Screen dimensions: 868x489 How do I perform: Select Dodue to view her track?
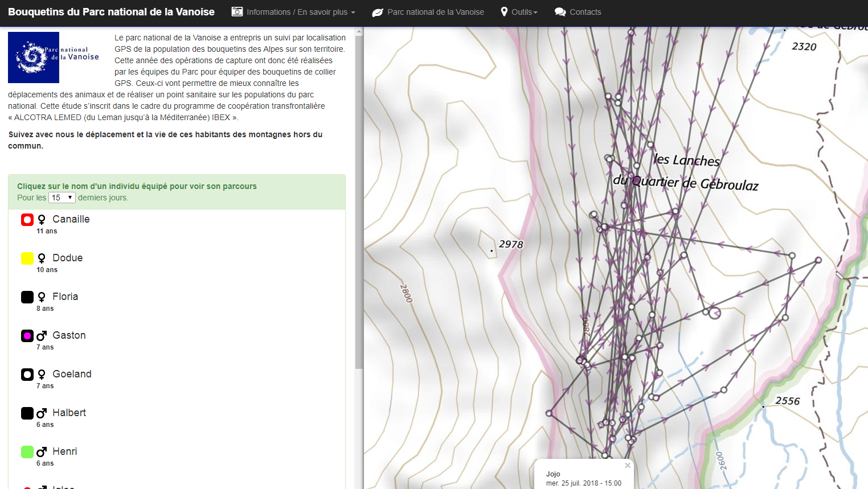click(68, 258)
